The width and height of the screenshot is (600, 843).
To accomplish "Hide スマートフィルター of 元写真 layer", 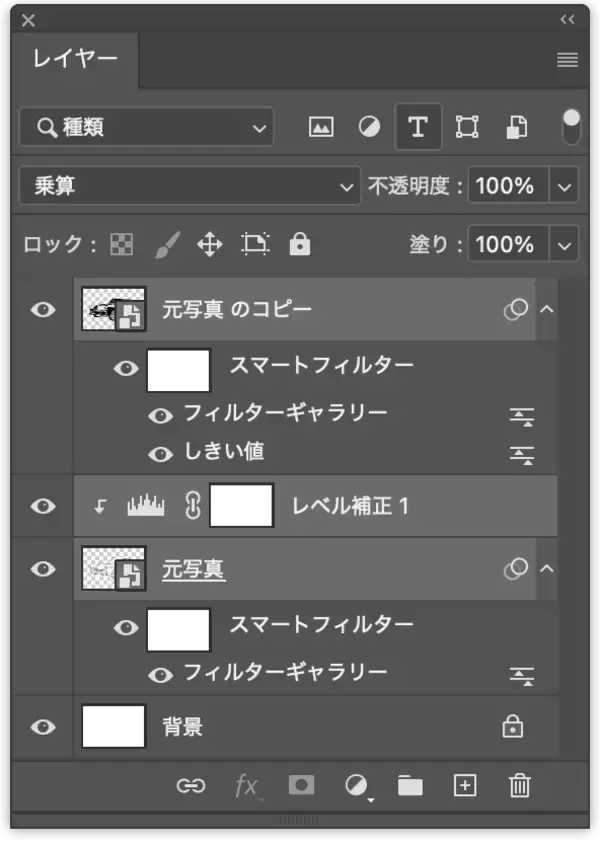I will tap(126, 627).
